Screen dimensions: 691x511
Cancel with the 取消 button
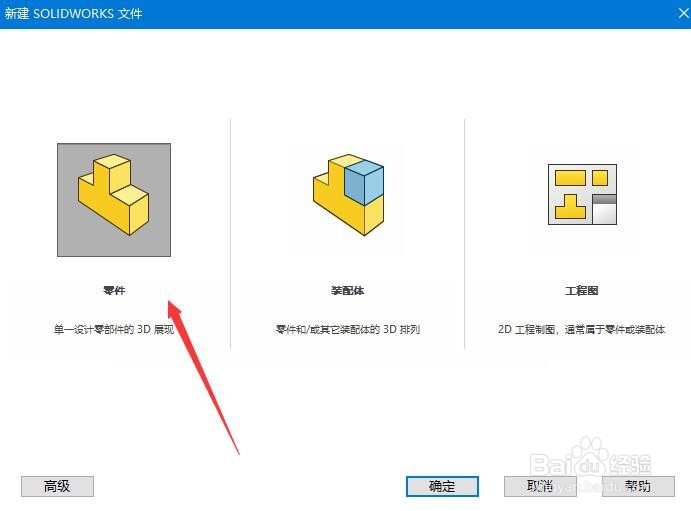[x=540, y=486]
